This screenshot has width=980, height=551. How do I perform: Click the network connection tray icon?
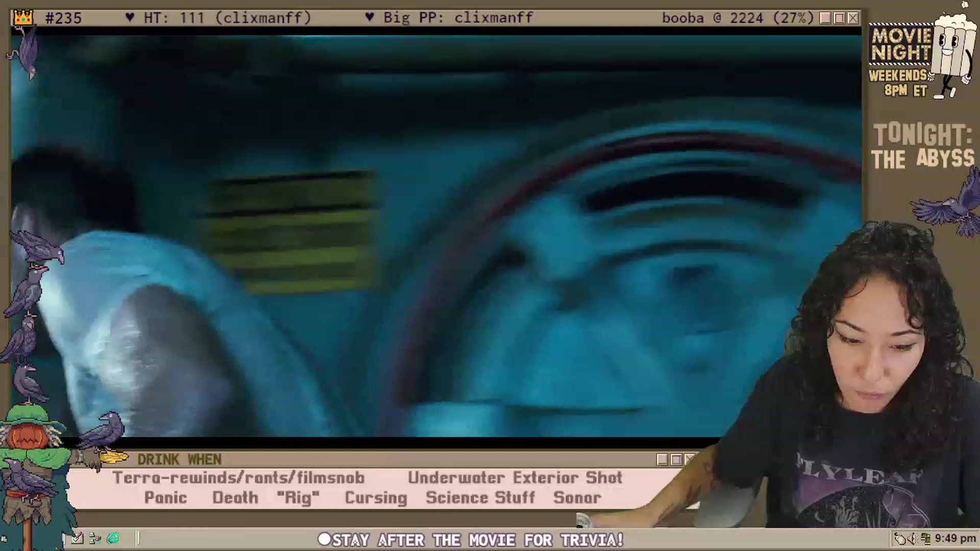[x=925, y=539]
